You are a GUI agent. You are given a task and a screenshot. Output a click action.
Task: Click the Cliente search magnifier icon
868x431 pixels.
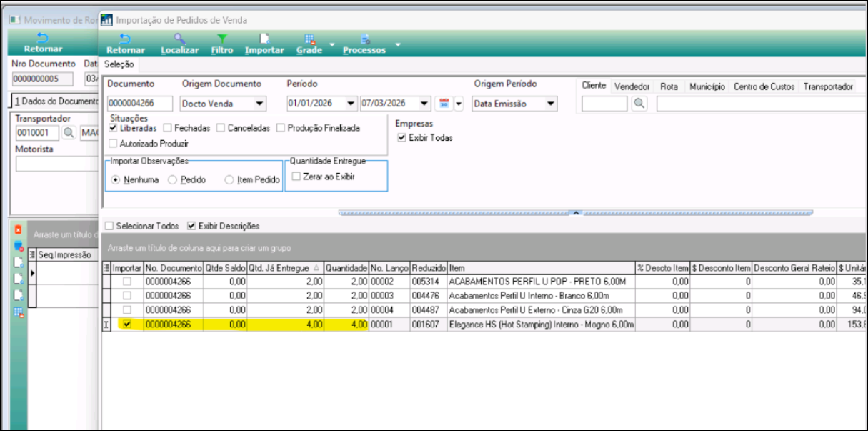[639, 104]
